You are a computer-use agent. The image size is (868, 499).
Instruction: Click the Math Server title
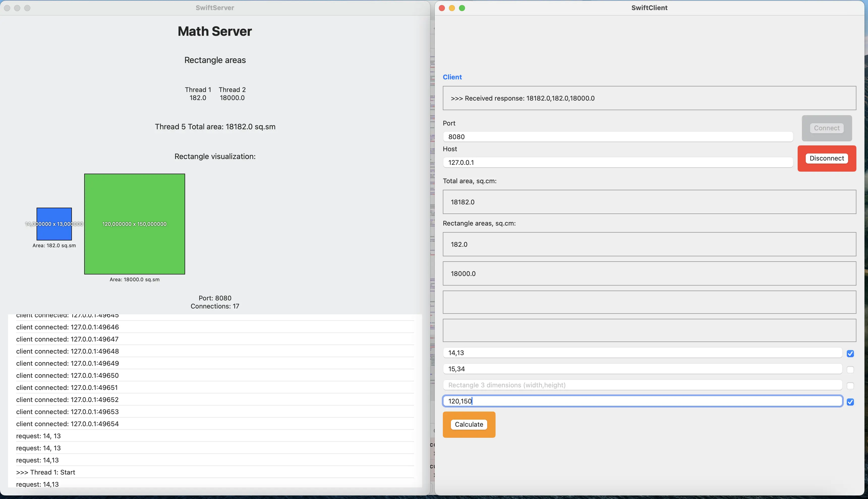[215, 31]
